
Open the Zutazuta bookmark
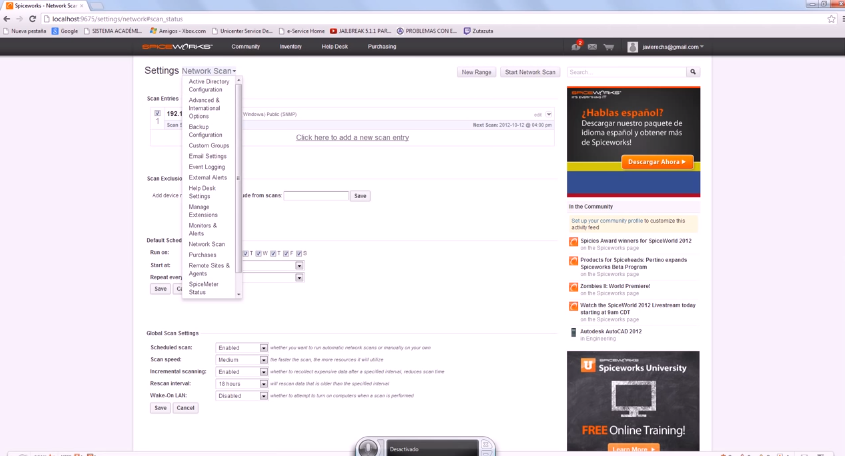click(x=479, y=31)
